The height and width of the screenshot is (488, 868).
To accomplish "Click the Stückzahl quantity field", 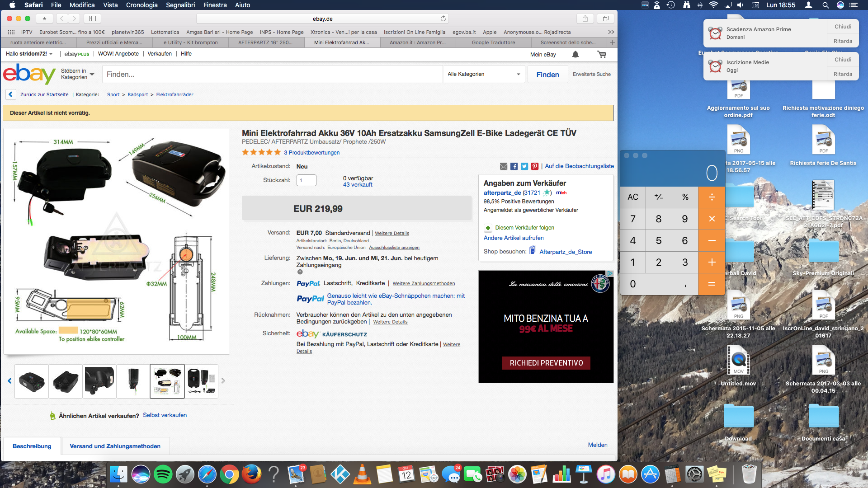I will [x=306, y=180].
